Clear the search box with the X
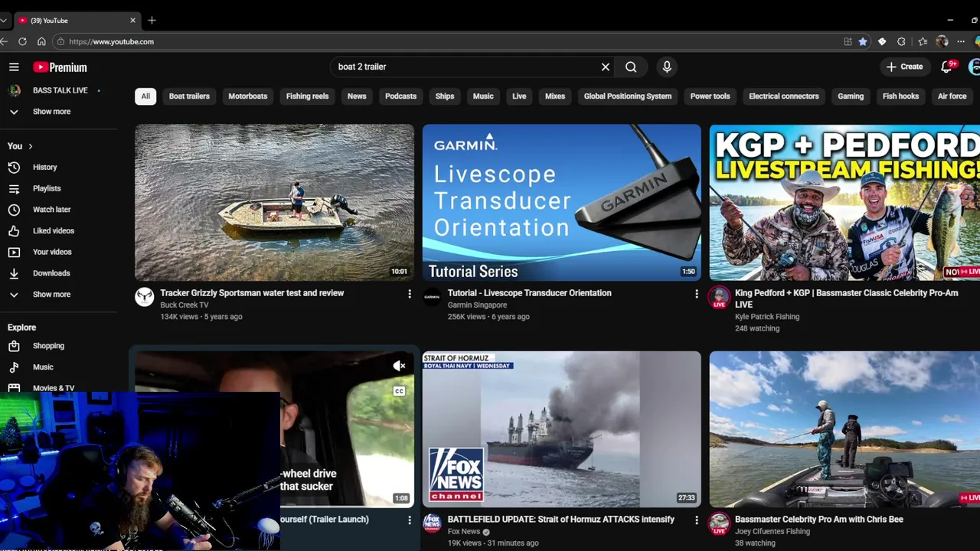 tap(606, 67)
